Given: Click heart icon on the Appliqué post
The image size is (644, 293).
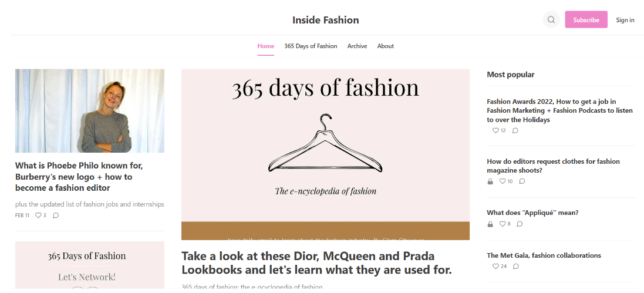Looking at the screenshot, I should tap(503, 224).
